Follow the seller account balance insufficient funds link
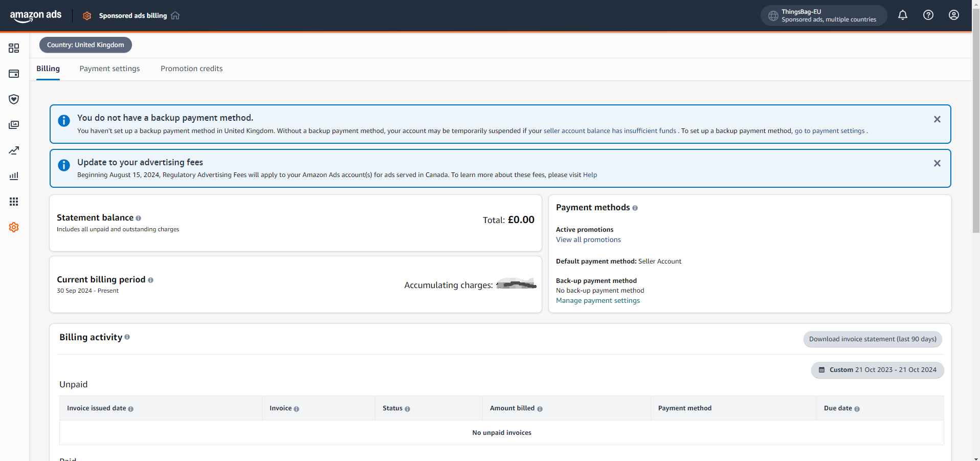The image size is (980, 461). pos(610,131)
